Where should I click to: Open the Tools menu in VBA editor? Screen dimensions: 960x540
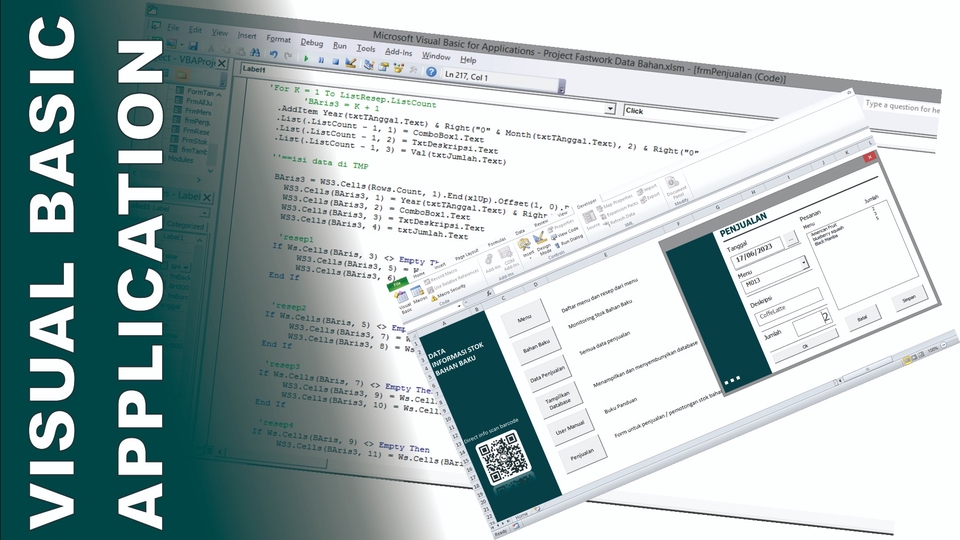366,48
